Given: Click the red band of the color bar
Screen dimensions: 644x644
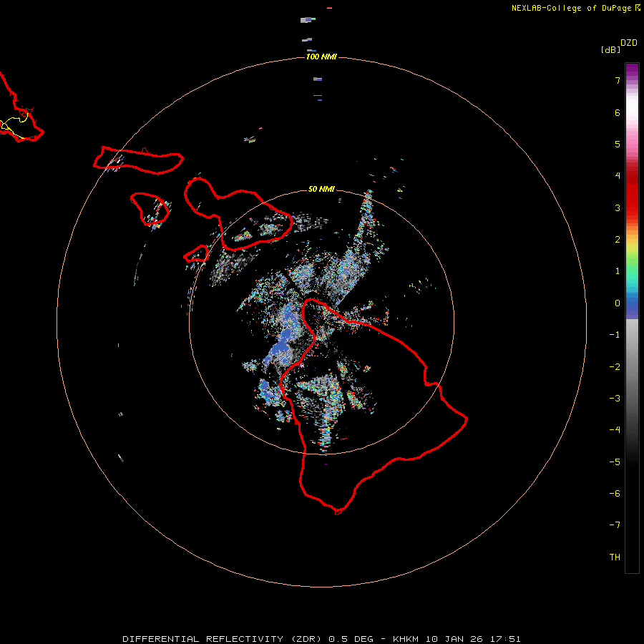Looking at the screenshot, I should [632, 193].
